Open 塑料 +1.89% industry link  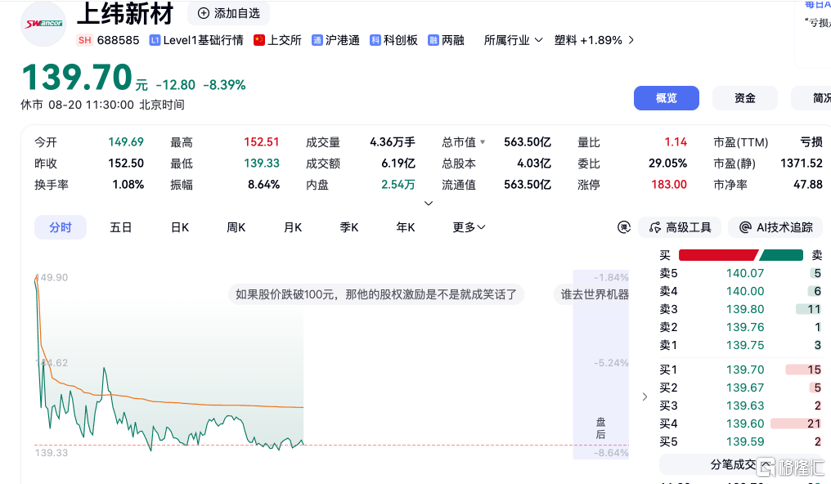point(588,40)
